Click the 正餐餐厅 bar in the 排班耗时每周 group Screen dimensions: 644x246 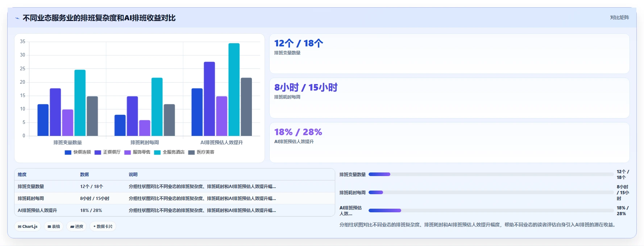132,116
